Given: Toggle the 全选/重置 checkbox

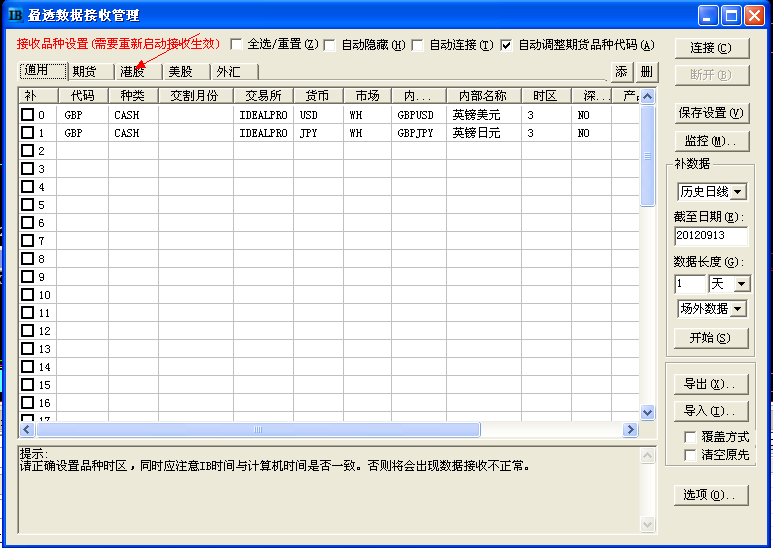Looking at the screenshot, I should tap(237, 44).
